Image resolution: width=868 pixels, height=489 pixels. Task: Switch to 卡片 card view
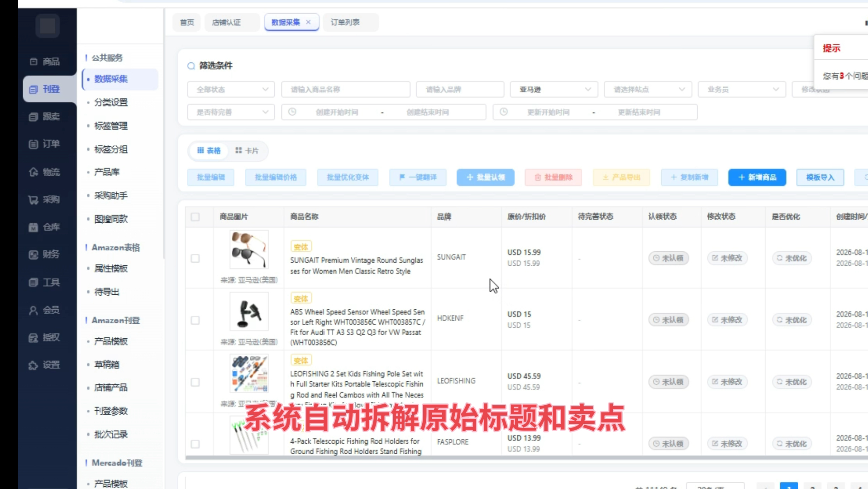247,151
